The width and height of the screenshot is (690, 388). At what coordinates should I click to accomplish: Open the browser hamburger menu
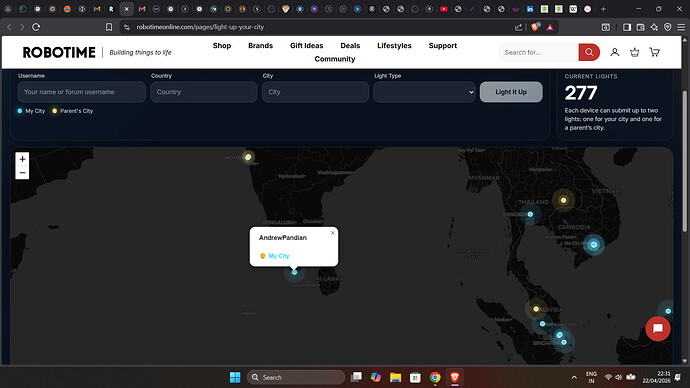point(681,27)
